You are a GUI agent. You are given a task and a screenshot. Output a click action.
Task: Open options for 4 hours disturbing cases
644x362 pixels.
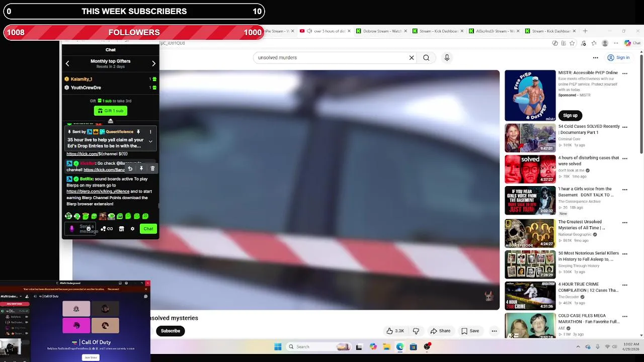(625, 158)
